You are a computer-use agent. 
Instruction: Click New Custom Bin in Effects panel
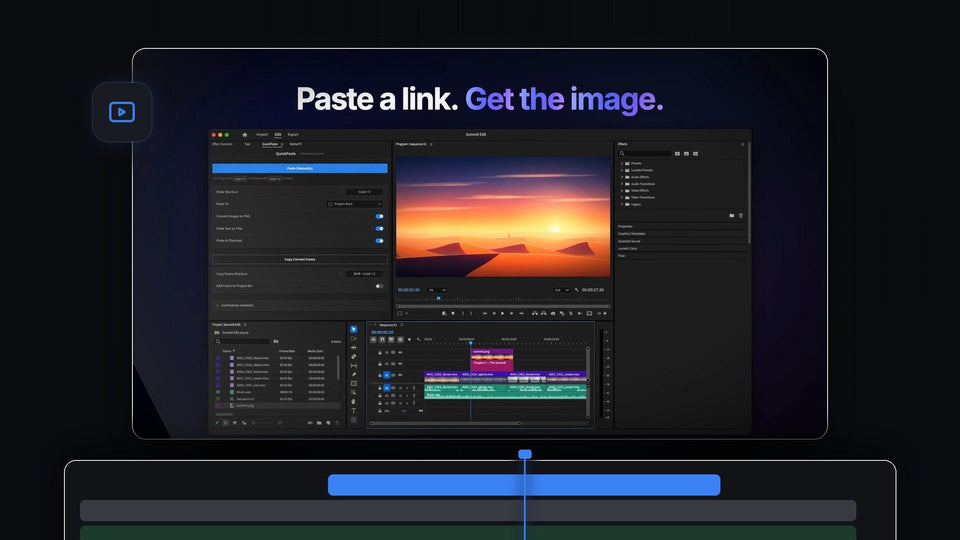[x=732, y=216]
